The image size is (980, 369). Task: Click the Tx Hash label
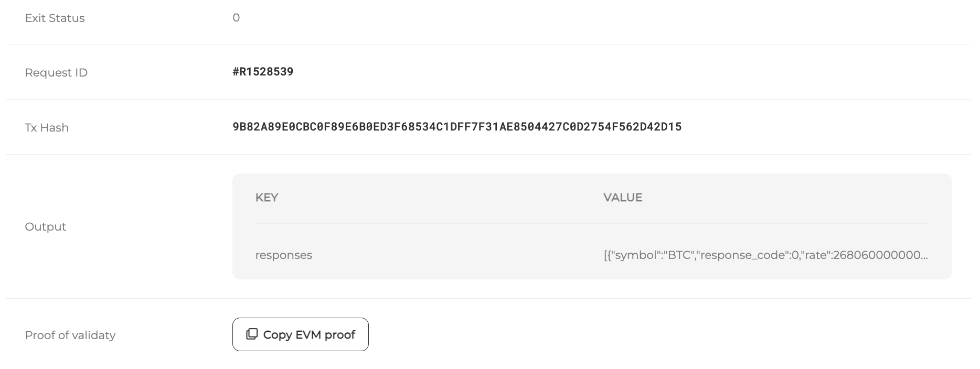[x=47, y=128]
